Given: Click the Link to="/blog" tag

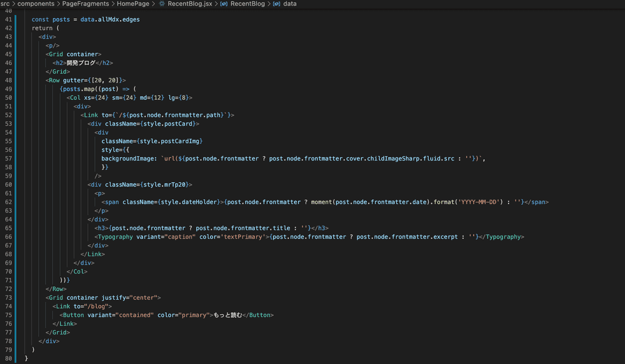Looking at the screenshot, I should pyautogui.click(x=82, y=307).
